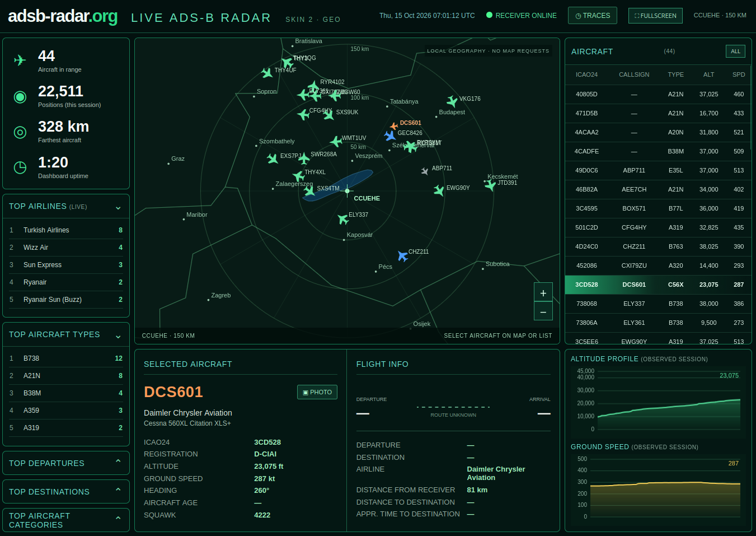Select aircraft row BOX571 in list
Screen dimensions: 756x536
point(658,208)
